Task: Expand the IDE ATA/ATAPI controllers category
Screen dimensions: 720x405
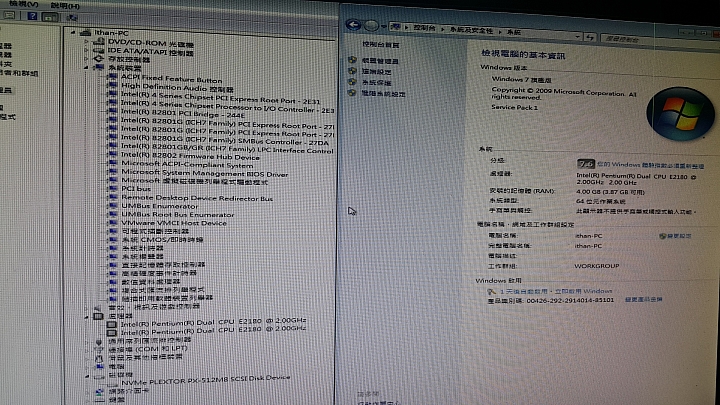Action: click(86, 50)
